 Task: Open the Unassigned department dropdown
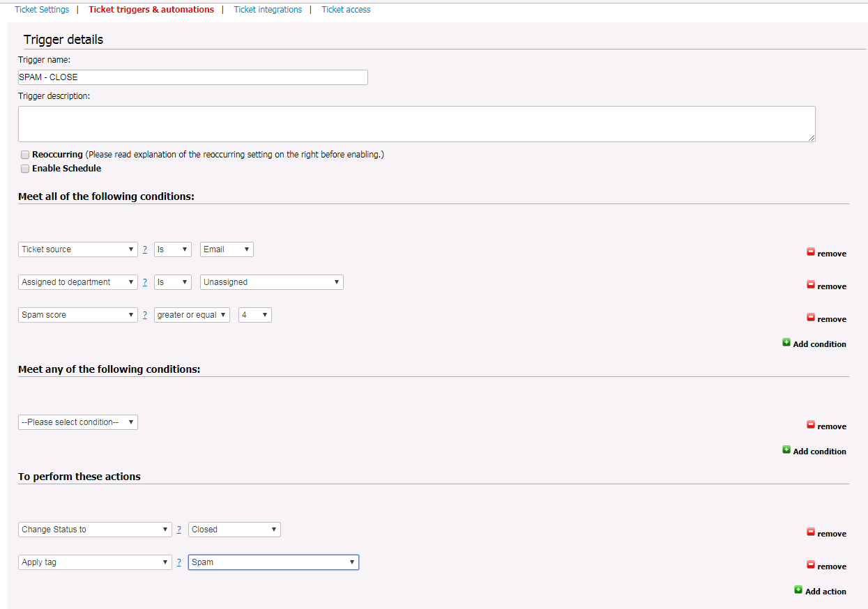[x=271, y=282]
